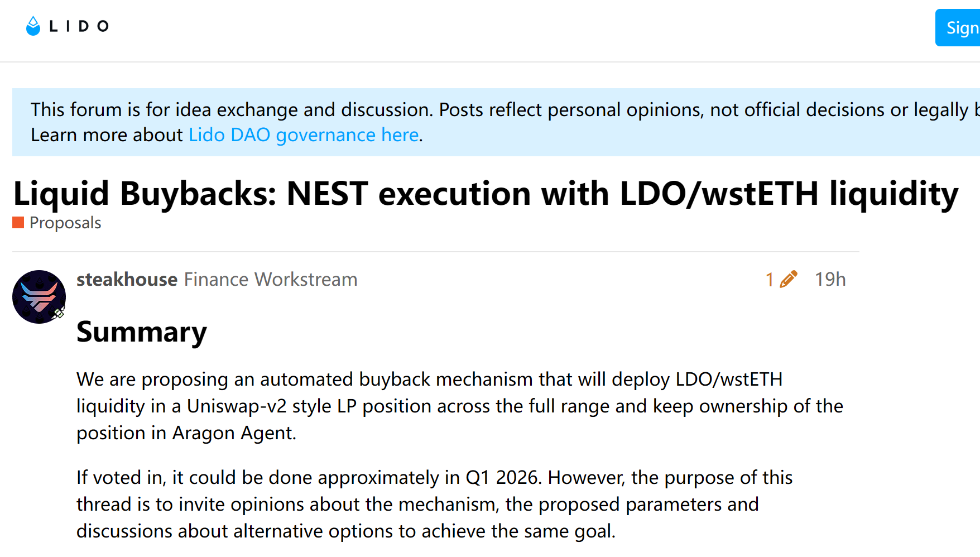The image size is (980, 557).
Task: Open the Lido DAO governance here link
Action: coord(304,135)
